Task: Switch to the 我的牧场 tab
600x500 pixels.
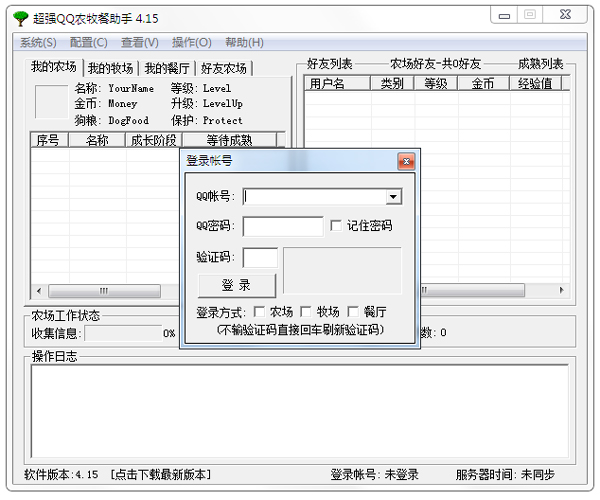Action: (111, 68)
